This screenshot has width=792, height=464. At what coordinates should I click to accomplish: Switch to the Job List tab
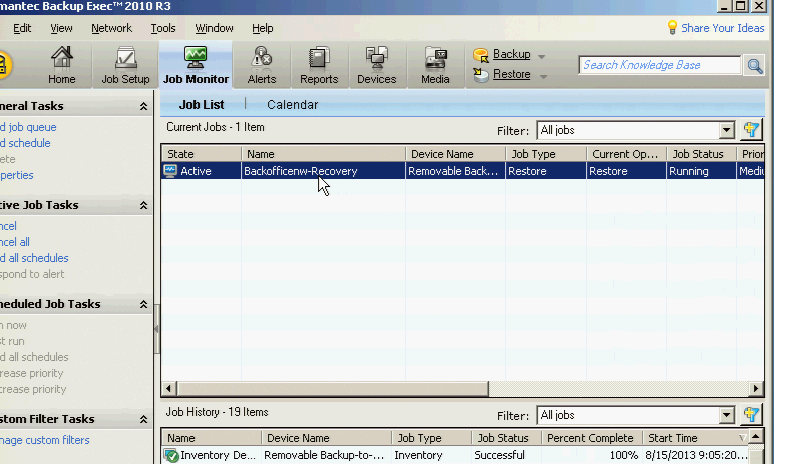(x=201, y=105)
